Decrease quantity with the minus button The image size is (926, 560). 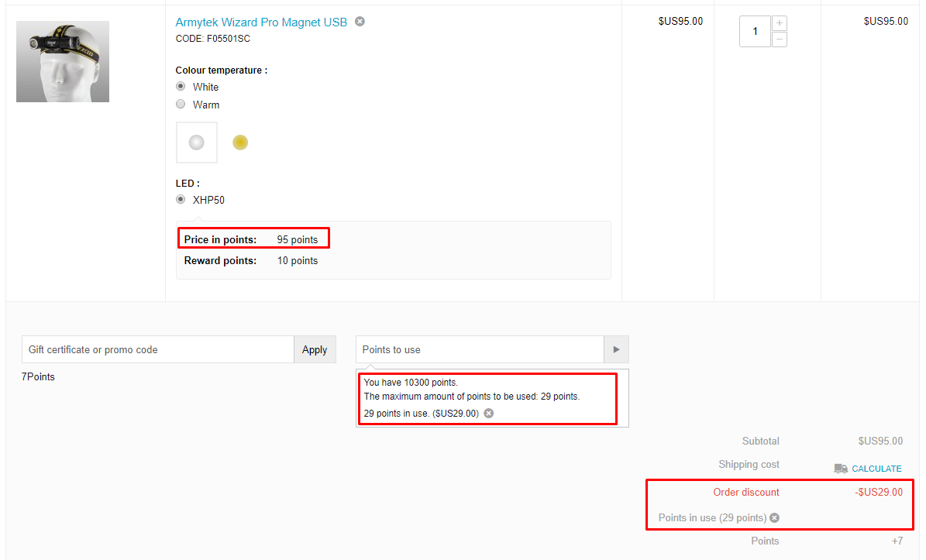click(780, 40)
